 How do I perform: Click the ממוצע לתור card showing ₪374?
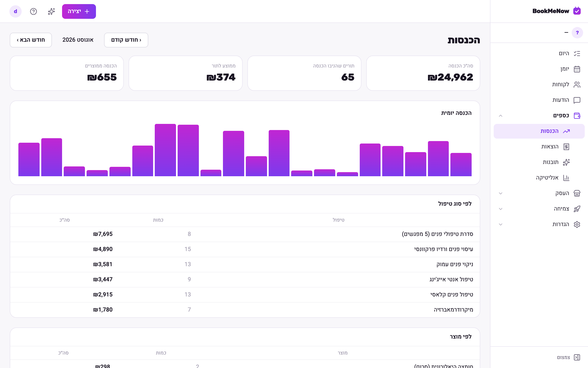[x=185, y=73]
